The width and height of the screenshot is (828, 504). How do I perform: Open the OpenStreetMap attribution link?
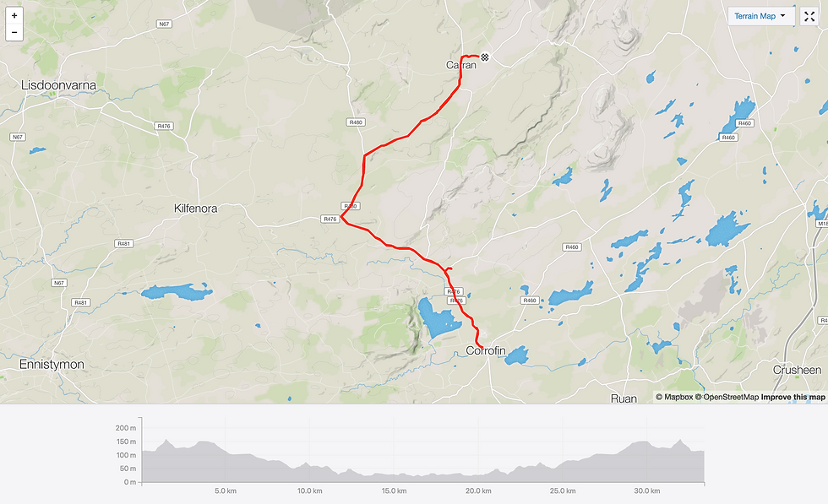[727, 397]
